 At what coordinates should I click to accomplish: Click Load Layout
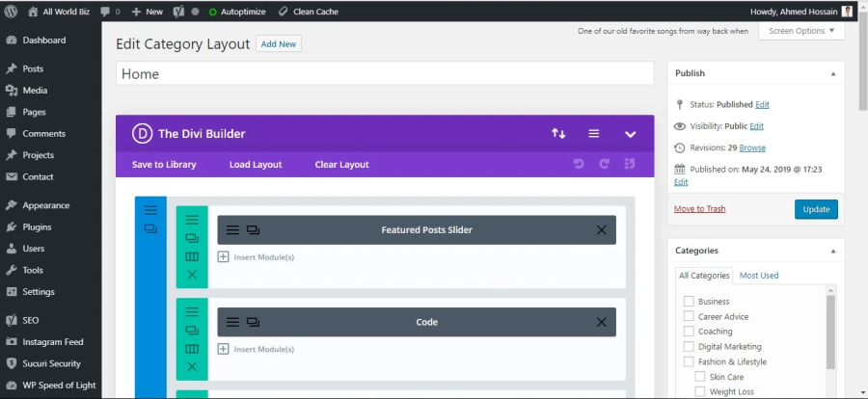pyautogui.click(x=256, y=165)
